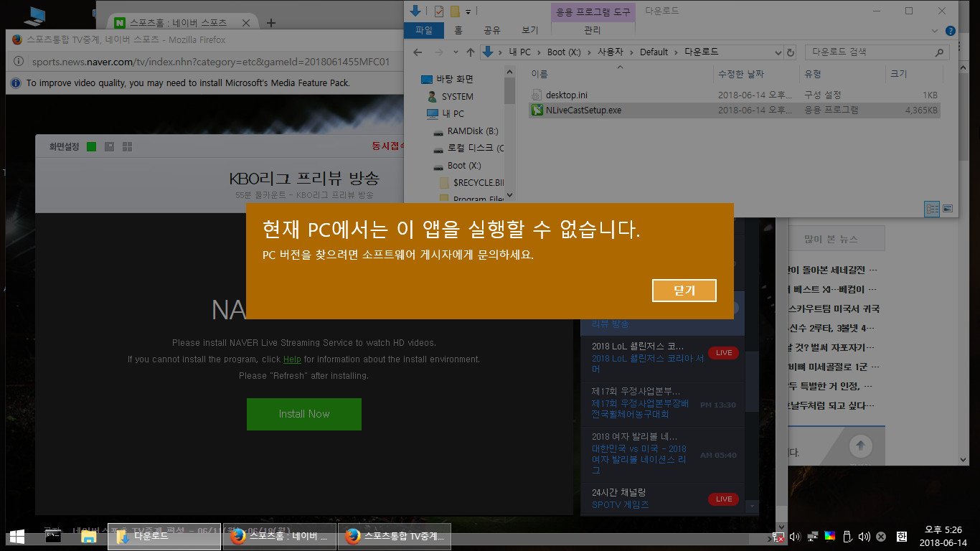The width and height of the screenshot is (980, 551).
Task: Select desktop.ini file in the Explorer list
Action: coord(734,95)
